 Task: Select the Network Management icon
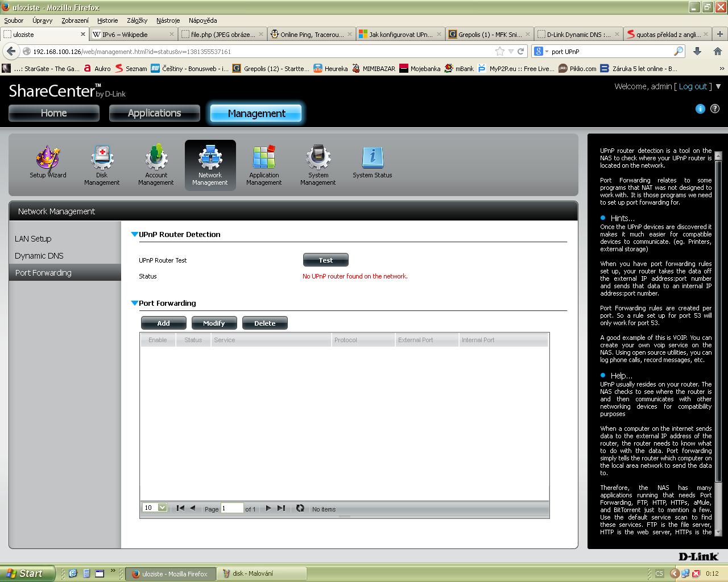[210, 165]
